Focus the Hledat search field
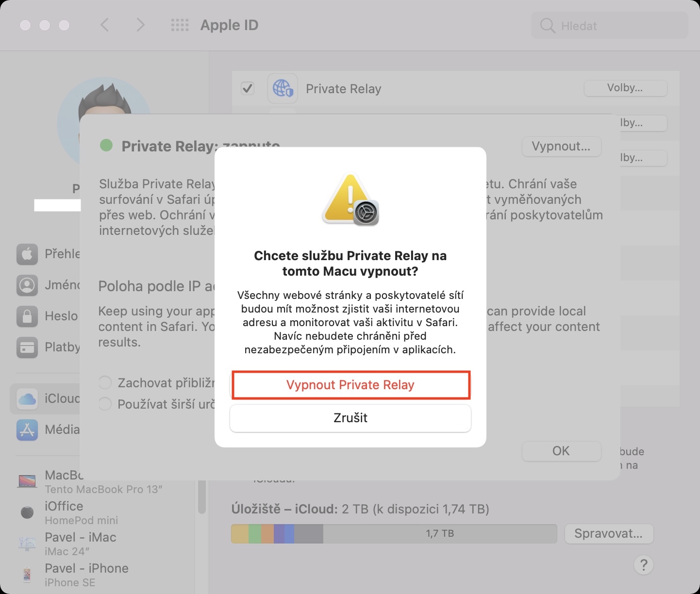 (x=610, y=26)
